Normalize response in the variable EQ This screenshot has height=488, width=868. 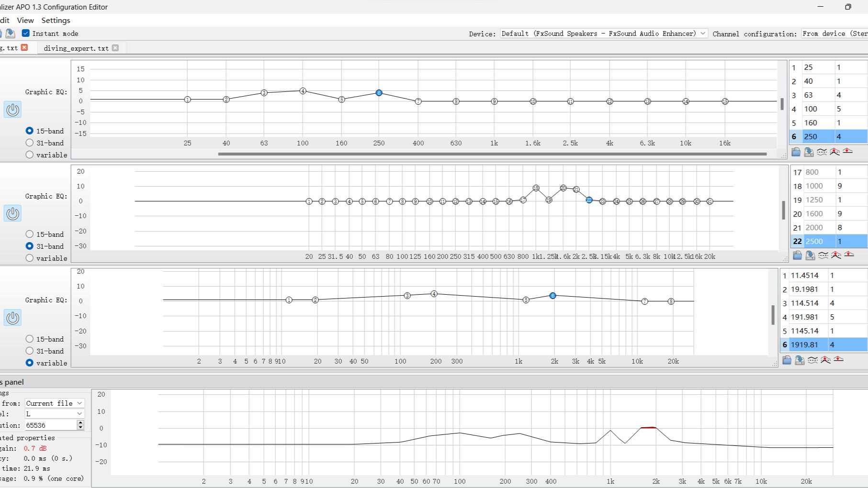point(825,360)
